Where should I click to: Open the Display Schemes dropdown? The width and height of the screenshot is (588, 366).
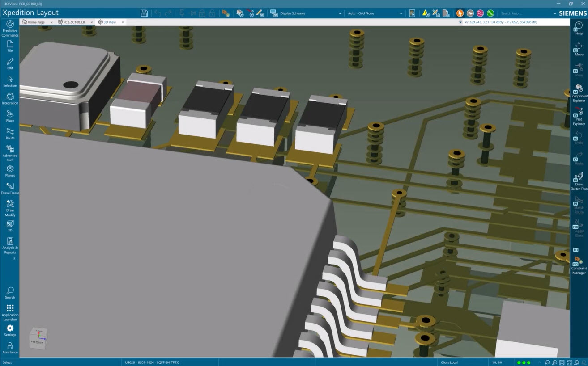(306, 13)
